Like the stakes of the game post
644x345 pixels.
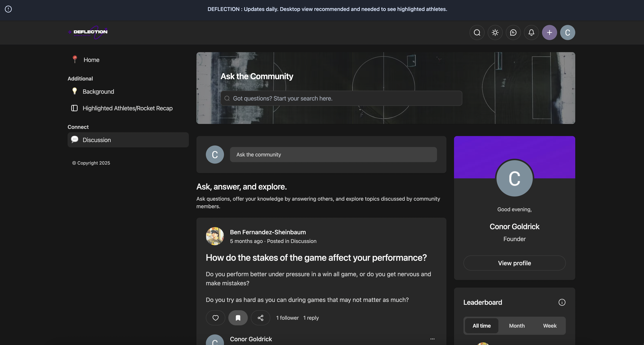click(x=215, y=318)
